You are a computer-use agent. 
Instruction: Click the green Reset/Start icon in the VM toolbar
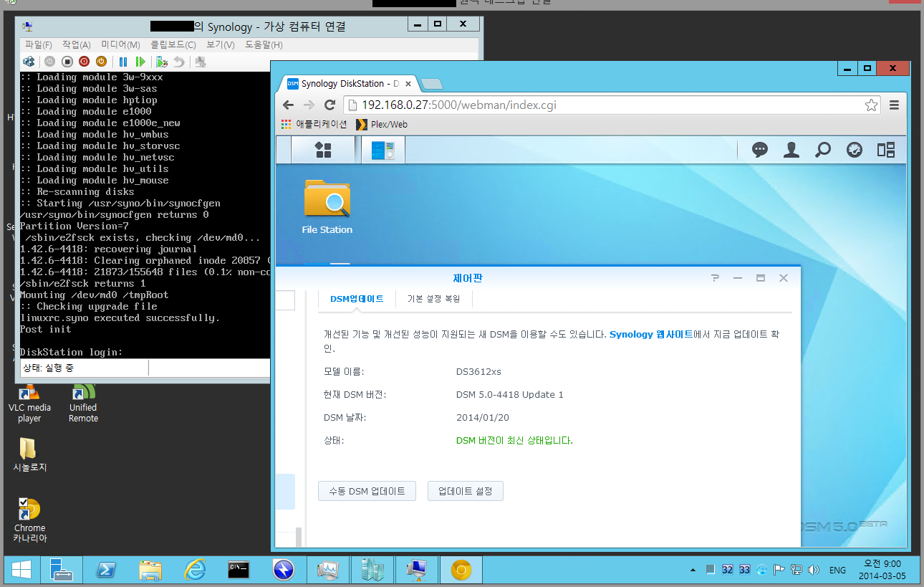[x=140, y=62]
